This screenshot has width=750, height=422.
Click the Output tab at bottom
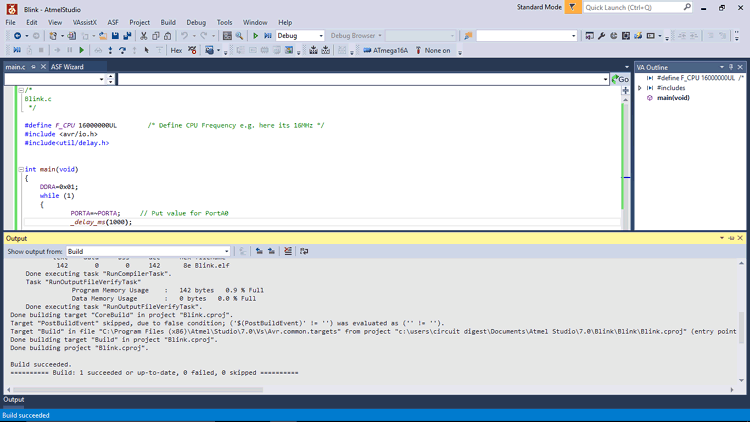[14, 400]
